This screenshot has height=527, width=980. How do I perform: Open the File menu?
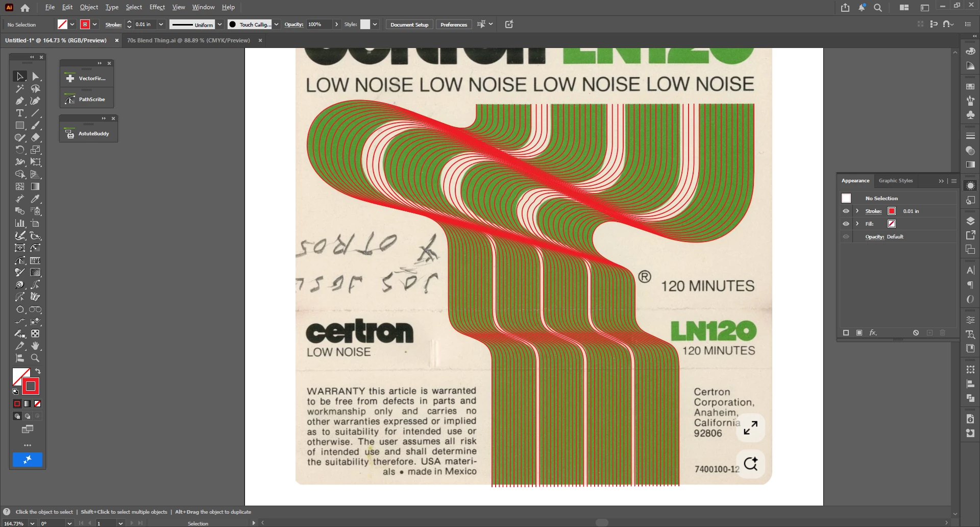(50, 7)
